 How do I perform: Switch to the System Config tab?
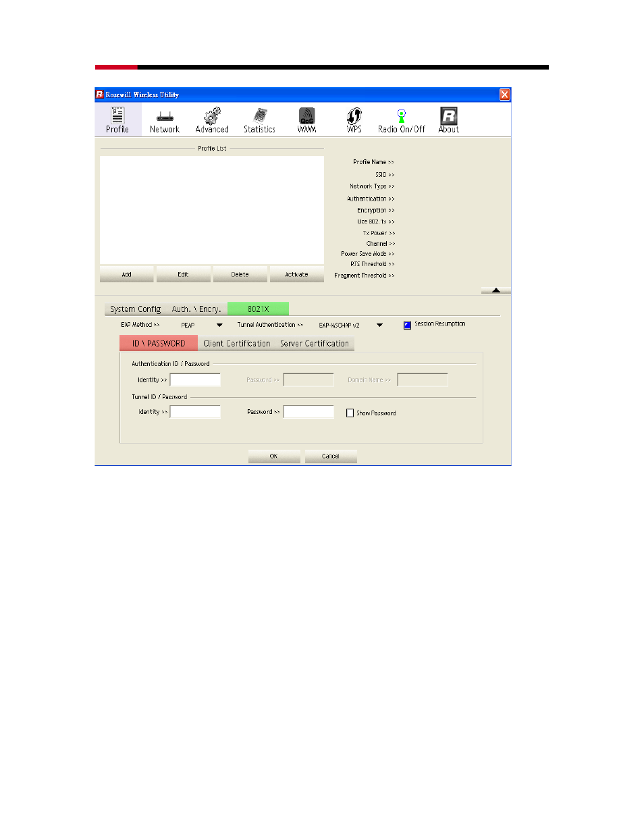coord(136,309)
